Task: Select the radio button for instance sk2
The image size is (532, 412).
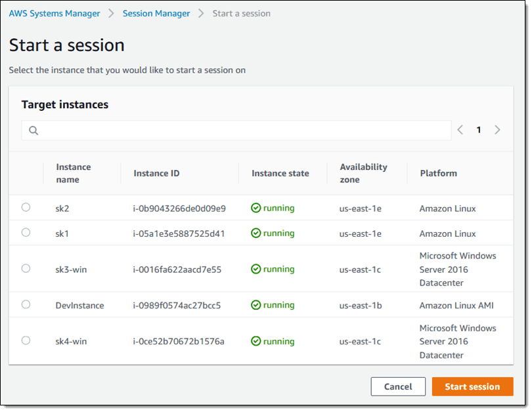Action: click(25, 208)
